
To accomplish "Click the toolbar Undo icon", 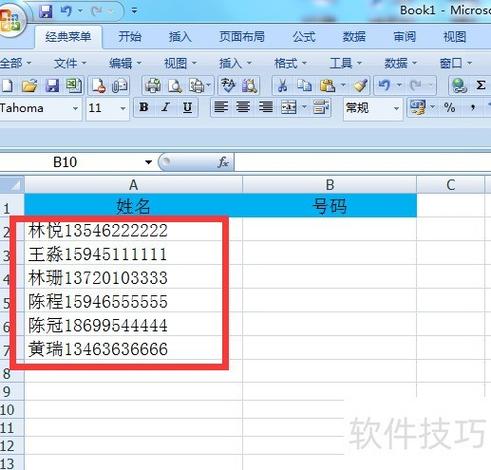I will coord(384,86).
